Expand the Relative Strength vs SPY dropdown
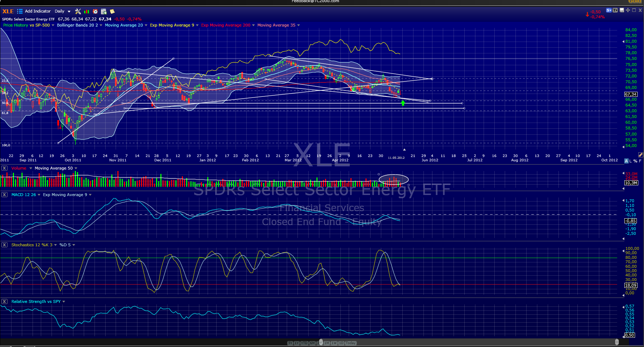This screenshot has height=347, width=644. pyautogui.click(x=64, y=301)
